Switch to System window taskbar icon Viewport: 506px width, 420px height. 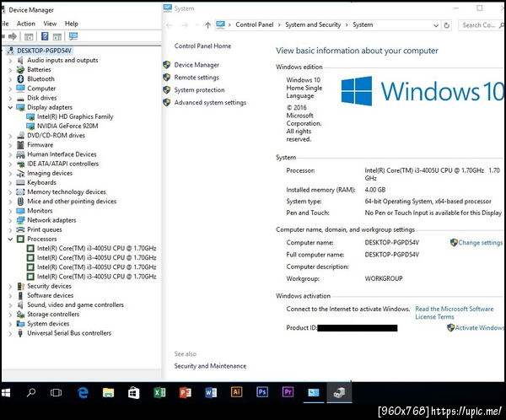coord(314,392)
